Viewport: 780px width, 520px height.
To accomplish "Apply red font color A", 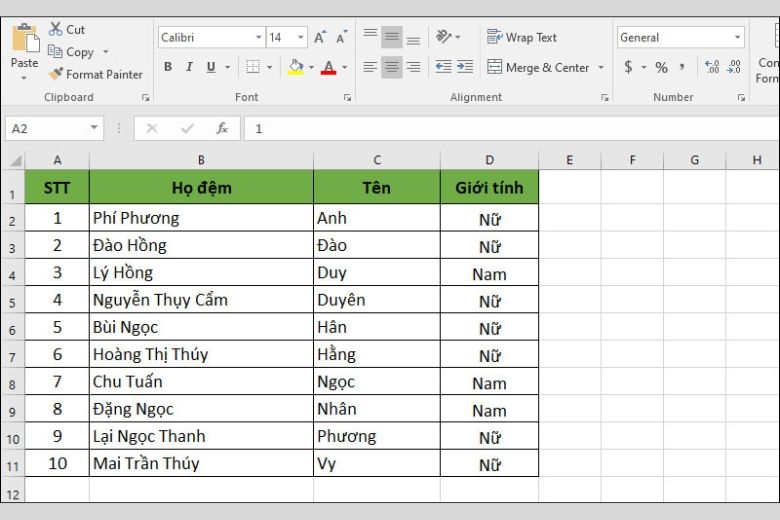I will (x=328, y=67).
